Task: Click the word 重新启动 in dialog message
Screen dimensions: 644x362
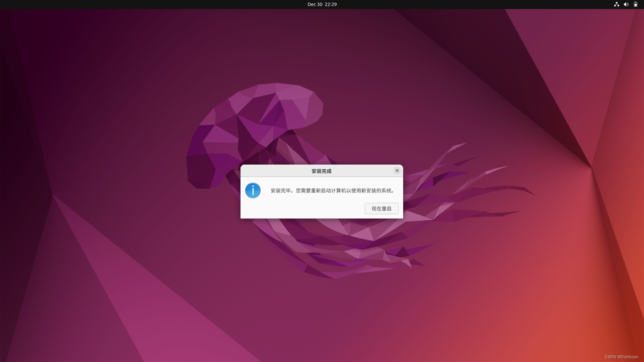Action: tap(320, 190)
